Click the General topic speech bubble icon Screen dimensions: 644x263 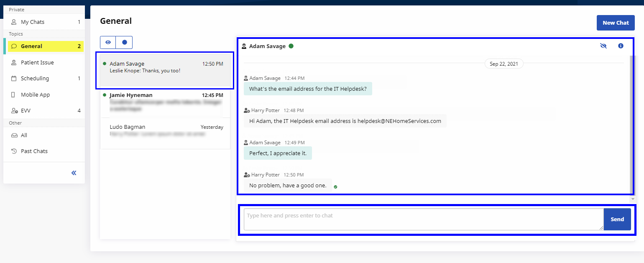click(x=14, y=46)
